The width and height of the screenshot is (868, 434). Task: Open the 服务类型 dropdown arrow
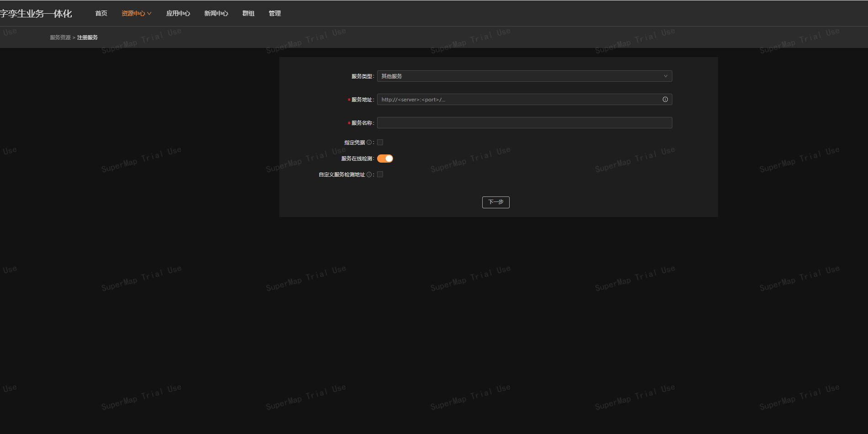666,76
